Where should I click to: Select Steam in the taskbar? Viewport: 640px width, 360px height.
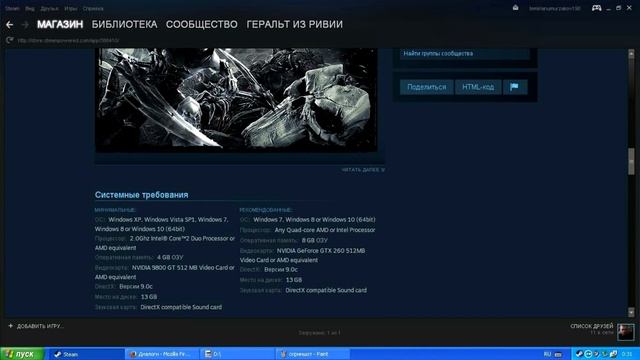(87, 354)
